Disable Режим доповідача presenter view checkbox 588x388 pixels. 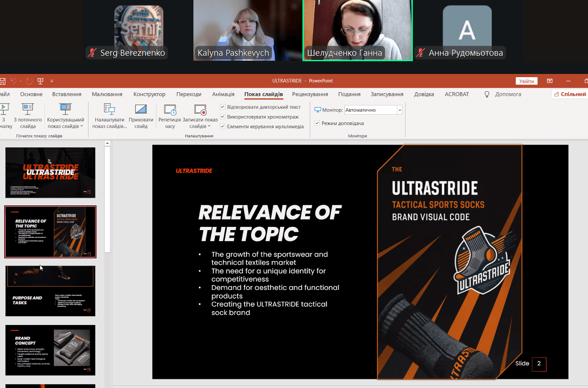[317, 123]
